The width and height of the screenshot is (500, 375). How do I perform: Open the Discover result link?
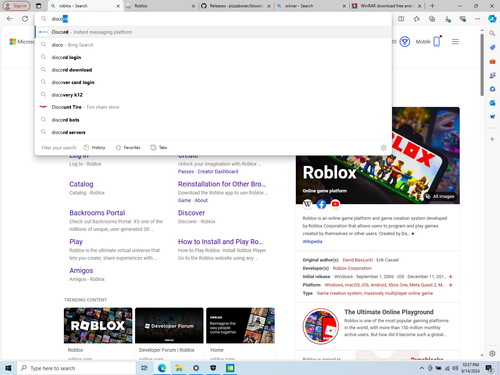[x=191, y=213]
